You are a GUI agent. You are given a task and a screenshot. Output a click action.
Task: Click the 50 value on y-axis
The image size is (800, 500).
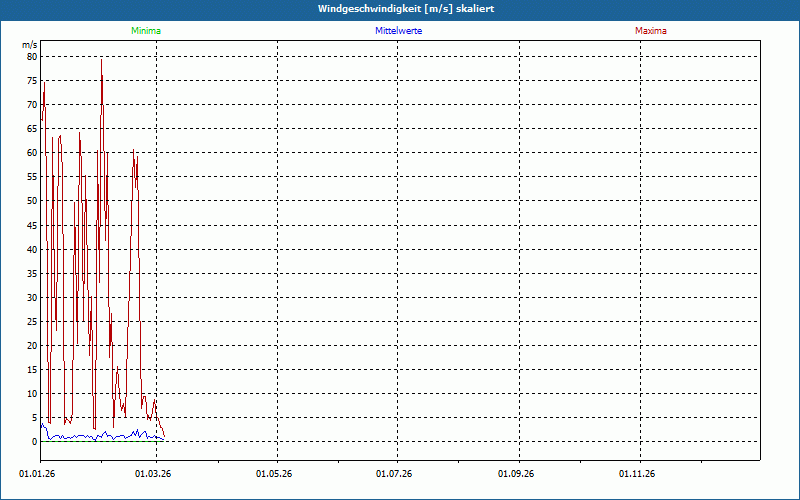pyautogui.click(x=31, y=201)
